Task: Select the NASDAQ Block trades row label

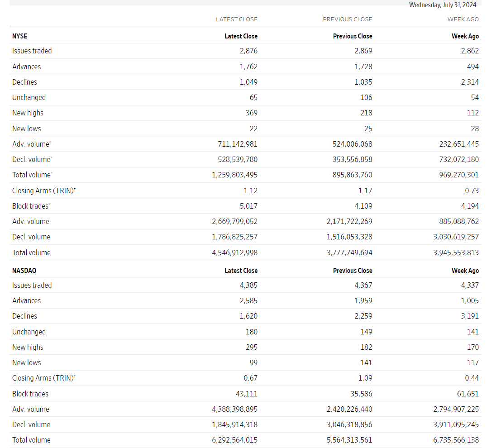Action: click(x=30, y=394)
